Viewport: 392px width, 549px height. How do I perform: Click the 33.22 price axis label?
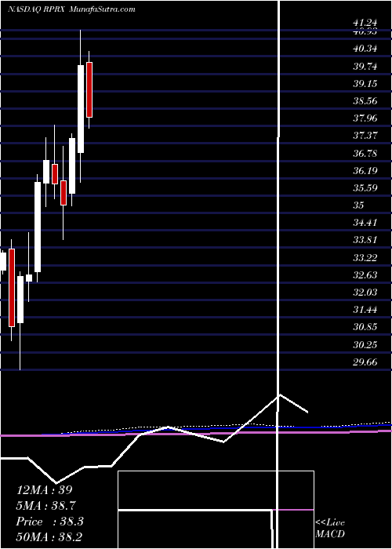[x=365, y=258]
